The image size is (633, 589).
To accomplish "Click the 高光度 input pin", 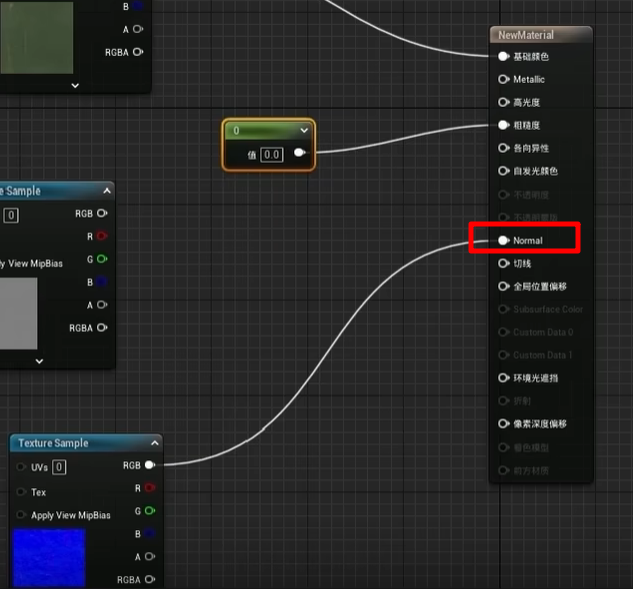I will [503, 102].
